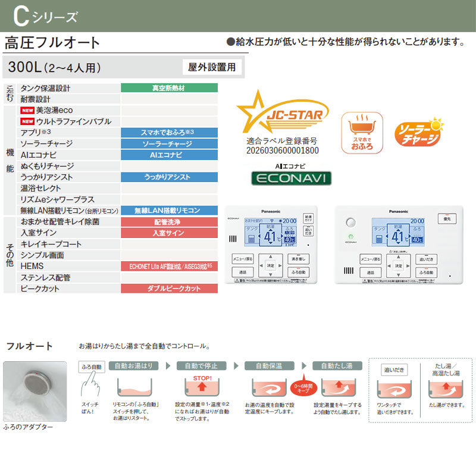Click the tub illustration under 自動保温

pyautogui.click(x=270, y=388)
